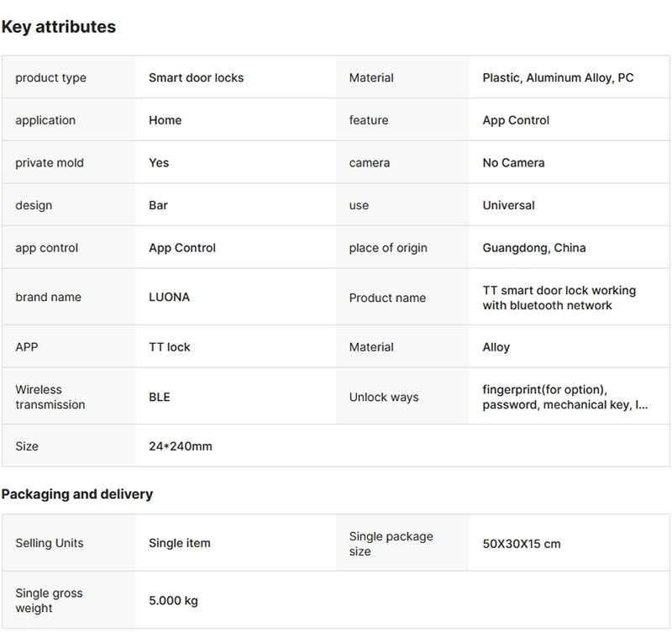Select the "Guangdong, China" place of origin
672x638 pixels.
pos(534,248)
